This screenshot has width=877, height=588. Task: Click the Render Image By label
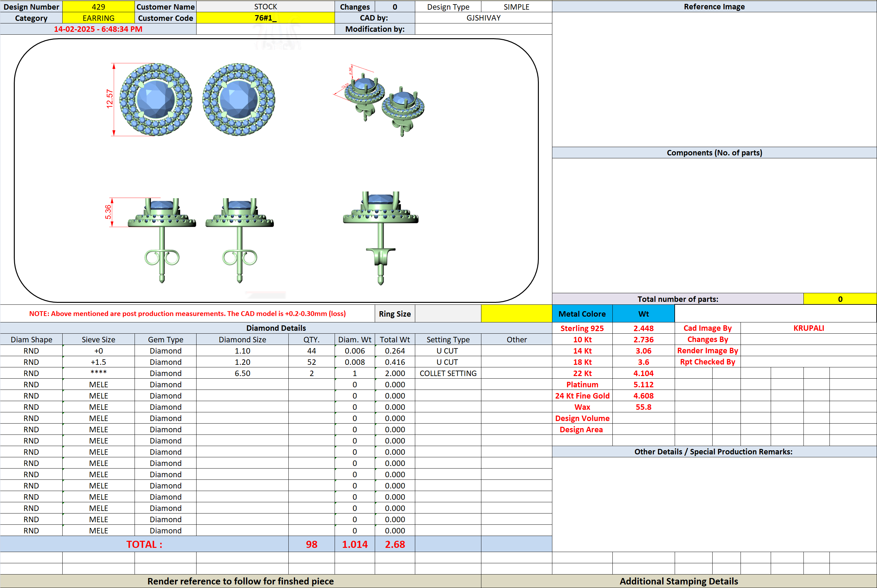pos(707,351)
